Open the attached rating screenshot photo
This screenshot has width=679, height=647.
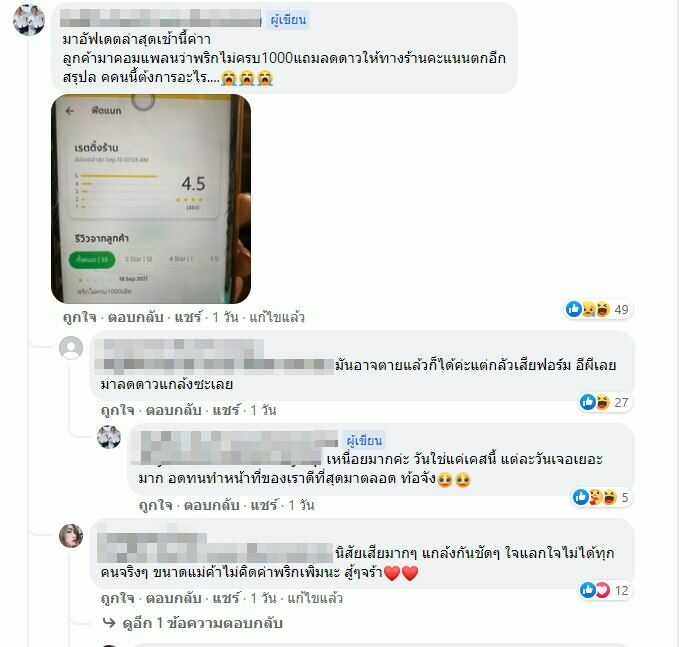151,199
